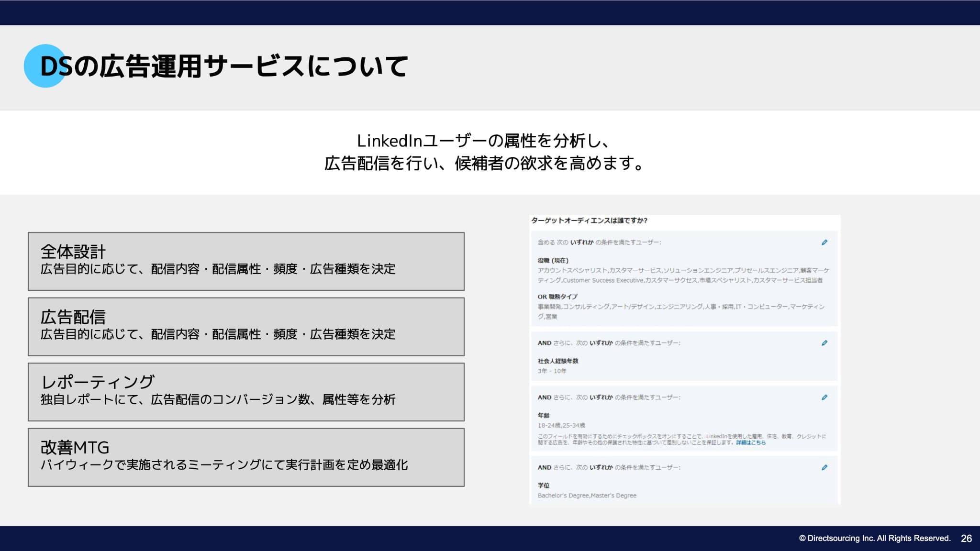Select the レポーティング box
This screenshot has width=980, height=551.
pyautogui.click(x=246, y=392)
